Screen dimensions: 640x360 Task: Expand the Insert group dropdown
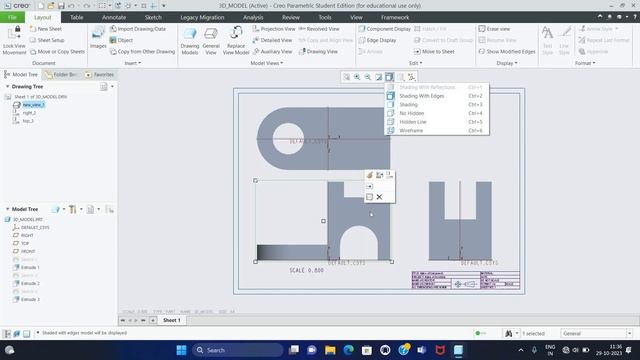pos(133,63)
